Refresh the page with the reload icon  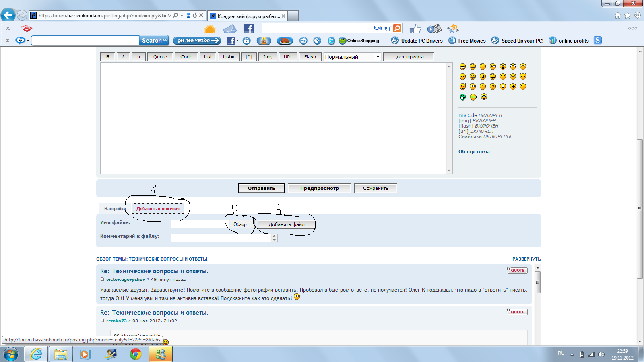pos(195,15)
